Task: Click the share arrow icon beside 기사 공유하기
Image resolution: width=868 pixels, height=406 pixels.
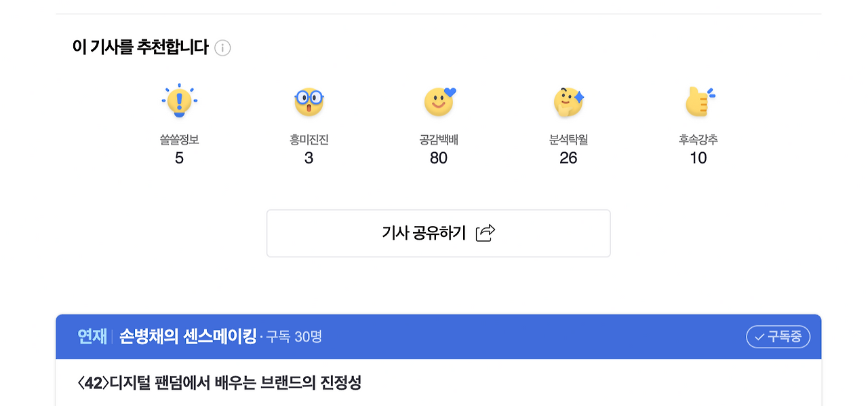Action: pyautogui.click(x=484, y=232)
